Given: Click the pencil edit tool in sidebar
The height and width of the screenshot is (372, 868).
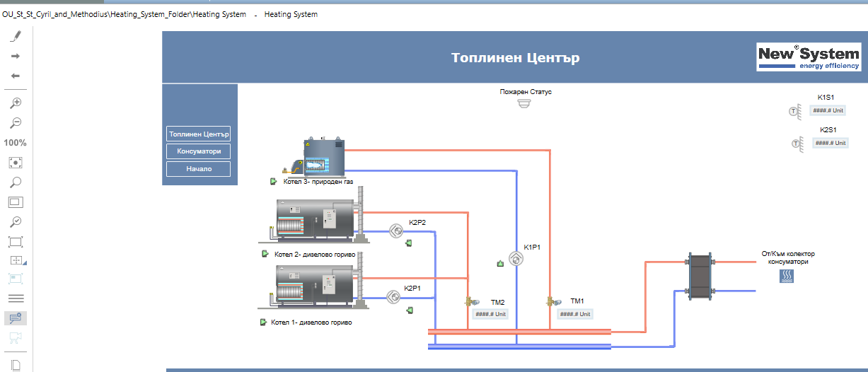Looking at the screenshot, I should 16,36.
